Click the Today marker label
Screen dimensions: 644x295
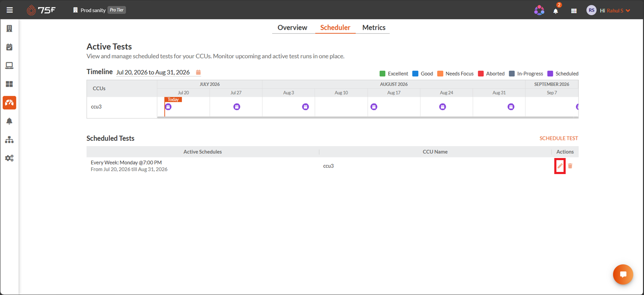coord(173,99)
